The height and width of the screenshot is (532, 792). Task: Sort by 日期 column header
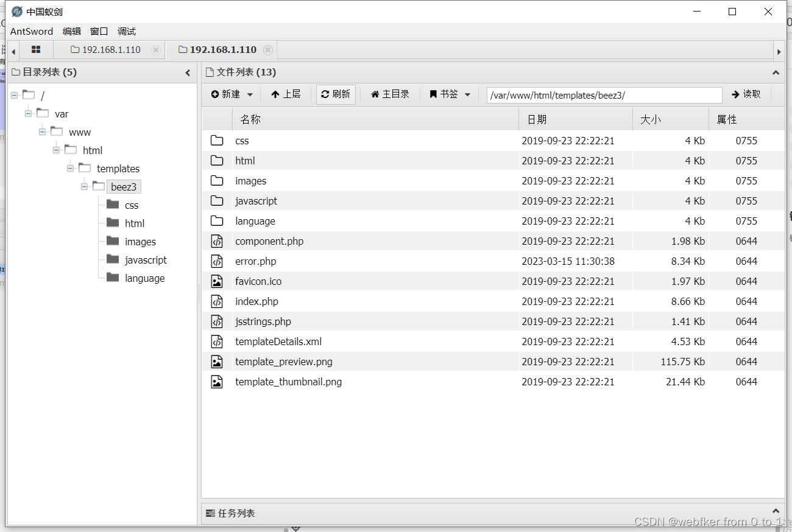coord(575,119)
